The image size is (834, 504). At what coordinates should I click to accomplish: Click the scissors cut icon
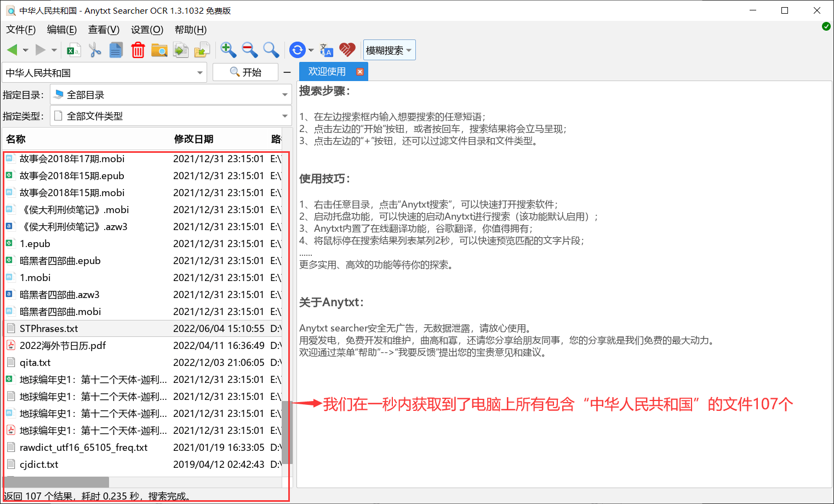click(x=95, y=50)
